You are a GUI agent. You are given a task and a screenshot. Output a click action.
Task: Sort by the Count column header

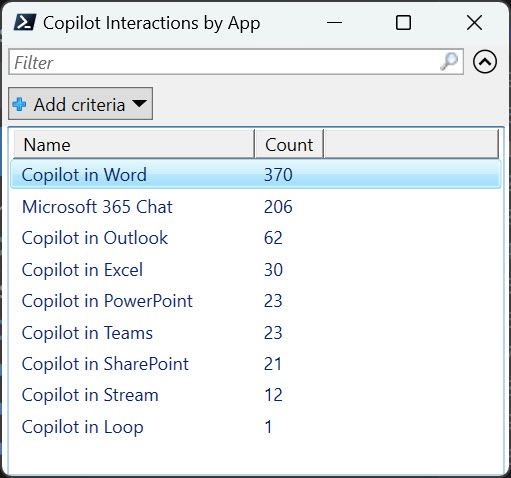(x=289, y=144)
